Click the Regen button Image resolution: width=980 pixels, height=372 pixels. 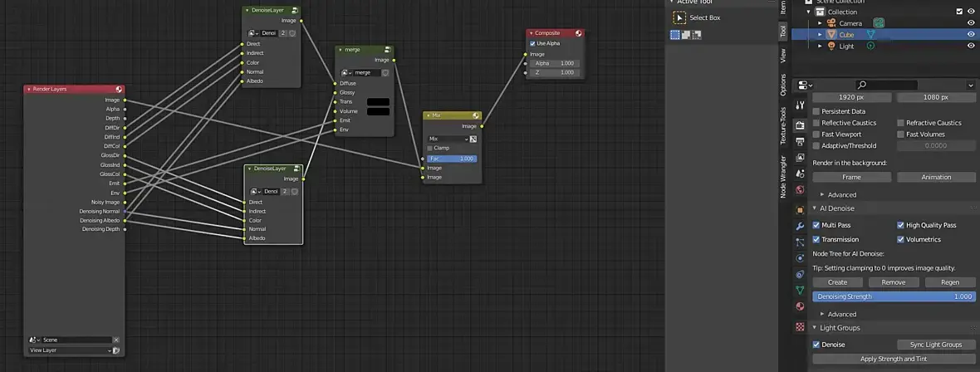[x=950, y=282]
